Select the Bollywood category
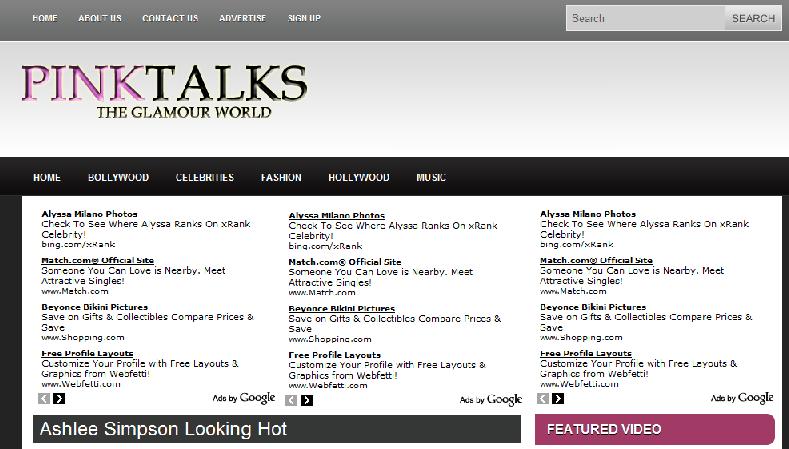This screenshot has height=449, width=789. point(118,177)
